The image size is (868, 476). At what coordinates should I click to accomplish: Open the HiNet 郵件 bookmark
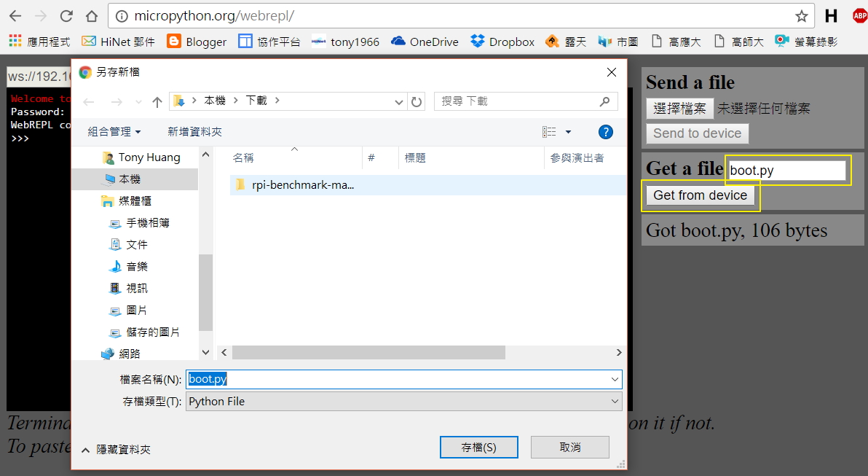point(118,42)
